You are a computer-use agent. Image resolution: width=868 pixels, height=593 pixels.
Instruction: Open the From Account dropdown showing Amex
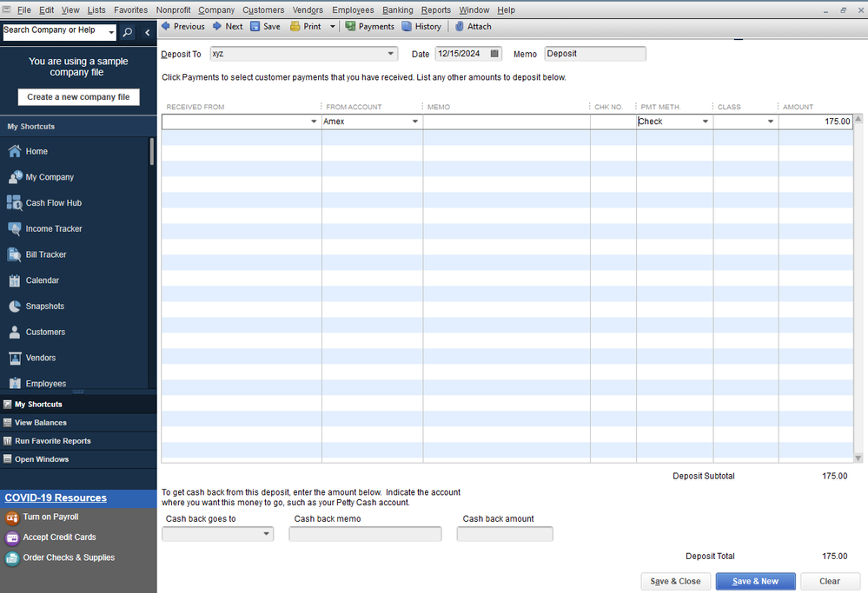(414, 122)
